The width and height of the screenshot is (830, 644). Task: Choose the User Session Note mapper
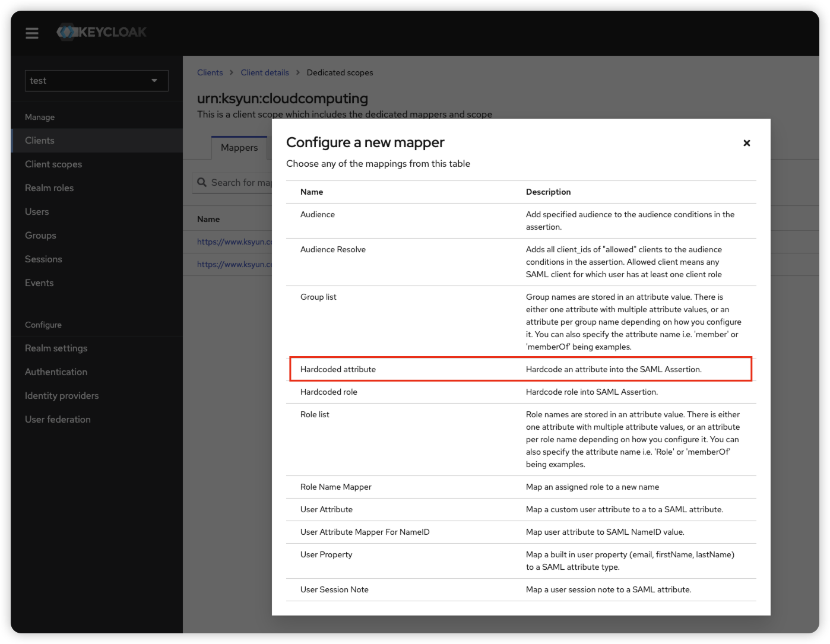(334, 590)
